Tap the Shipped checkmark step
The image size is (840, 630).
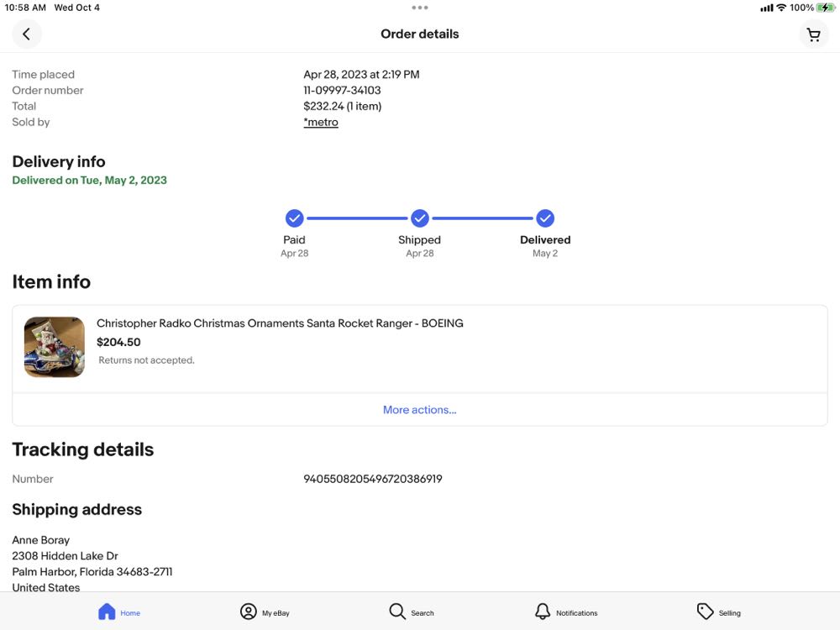[x=420, y=218]
